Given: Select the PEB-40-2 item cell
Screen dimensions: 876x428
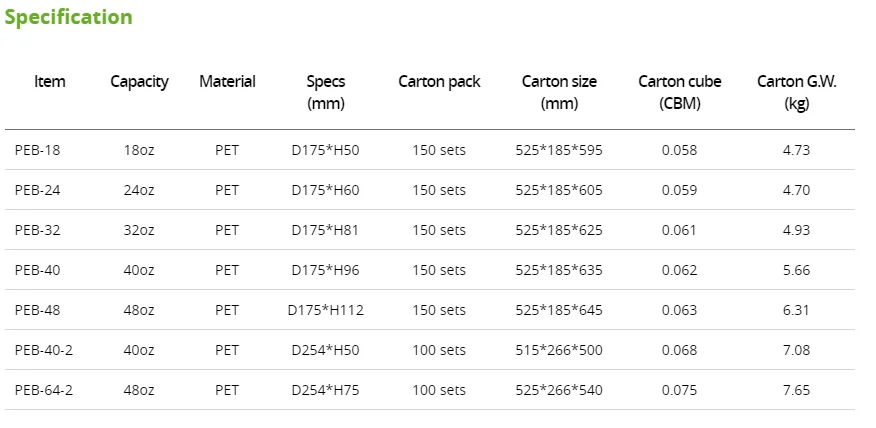Looking at the screenshot, I should 43,350.
